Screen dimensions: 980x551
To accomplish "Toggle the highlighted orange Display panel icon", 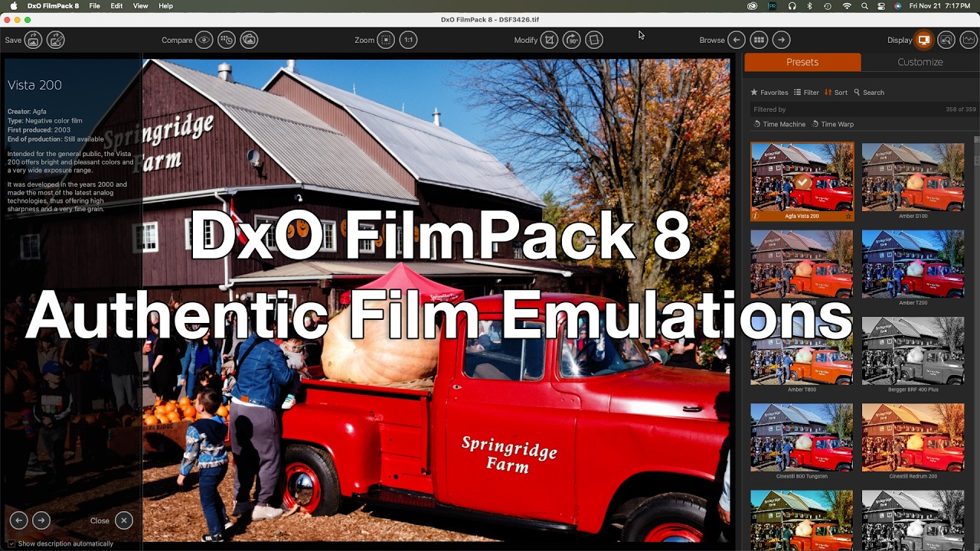I will [x=924, y=40].
